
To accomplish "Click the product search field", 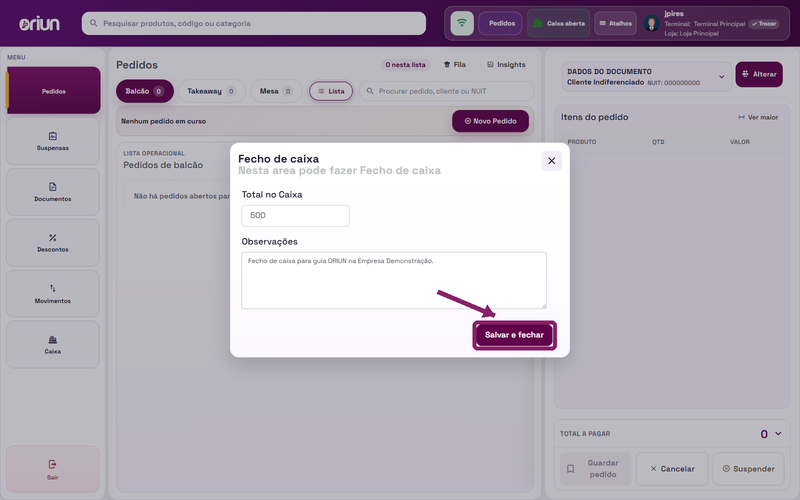I will tap(254, 23).
